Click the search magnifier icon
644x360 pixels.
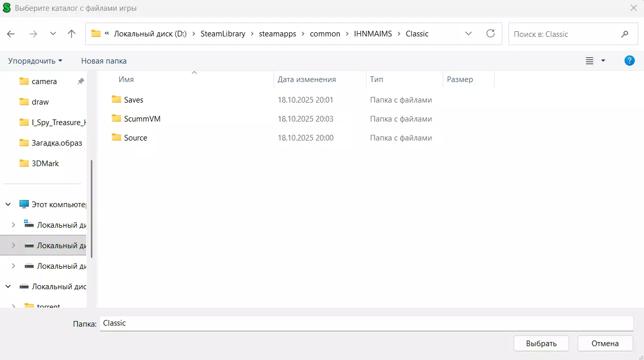[625, 34]
